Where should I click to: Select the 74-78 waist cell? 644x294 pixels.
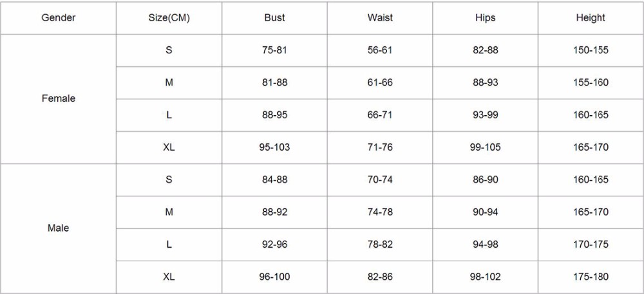pyautogui.click(x=380, y=212)
